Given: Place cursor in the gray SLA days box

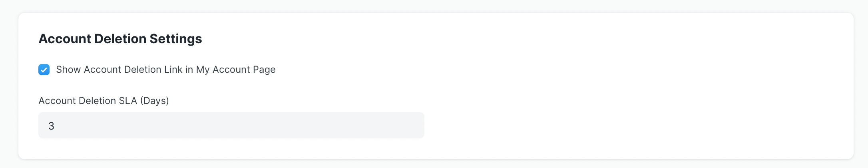Looking at the screenshot, I should coord(231,125).
